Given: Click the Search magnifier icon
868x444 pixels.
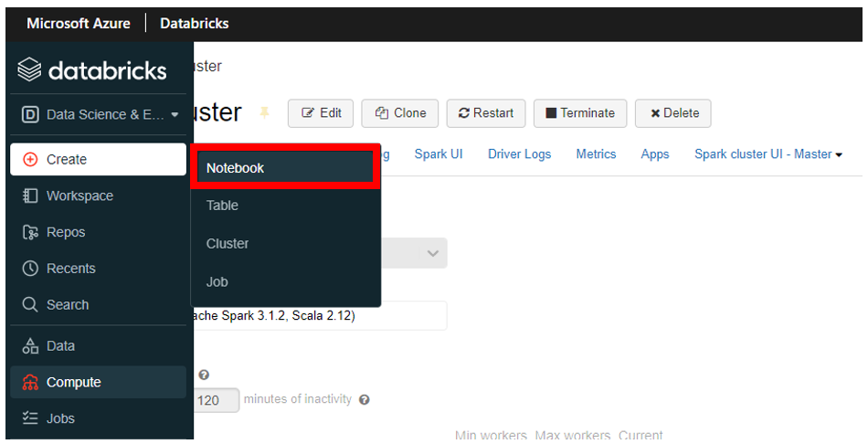Looking at the screenshot, I should [x=30, y=304].
